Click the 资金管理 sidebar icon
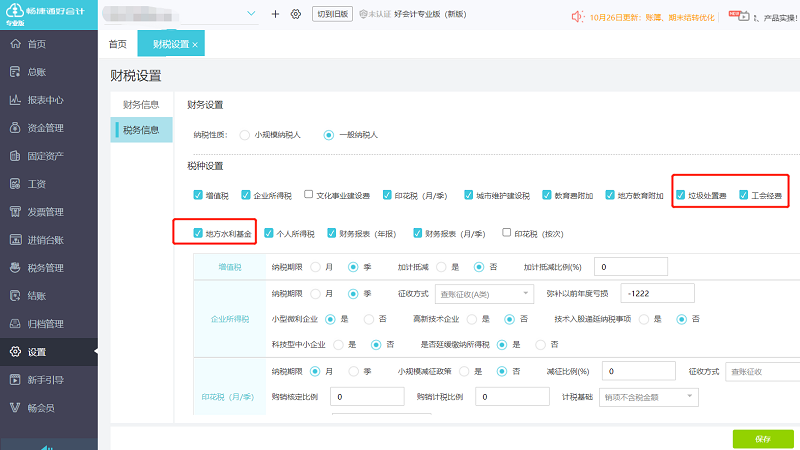 click(x=14, y=128)
